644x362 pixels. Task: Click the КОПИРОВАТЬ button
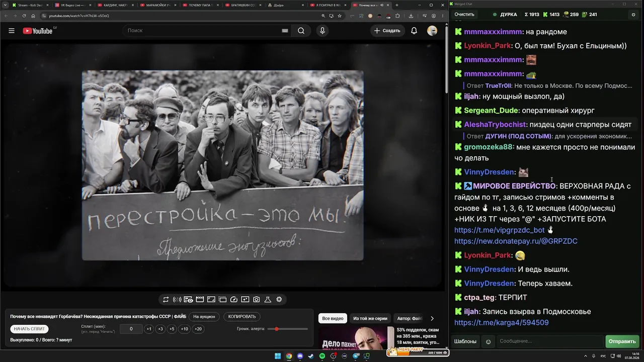click(242, 317)
